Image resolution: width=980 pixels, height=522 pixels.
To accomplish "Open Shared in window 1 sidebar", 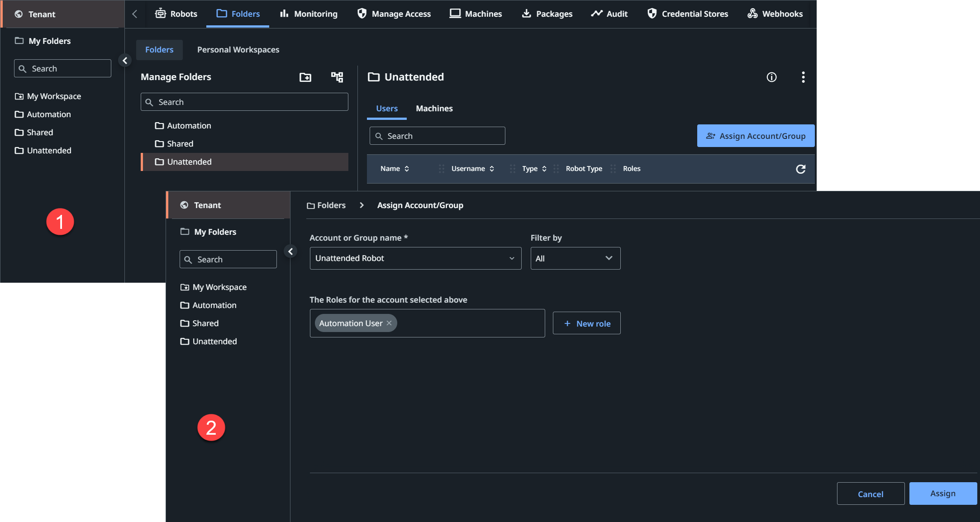I will (34, 133).
